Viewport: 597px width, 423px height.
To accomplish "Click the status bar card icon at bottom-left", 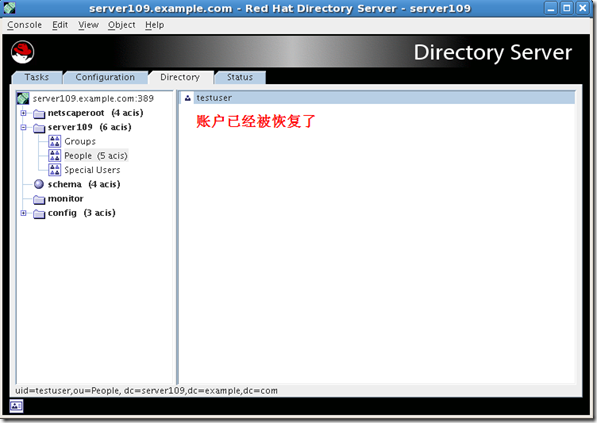I will coord(16,406).
